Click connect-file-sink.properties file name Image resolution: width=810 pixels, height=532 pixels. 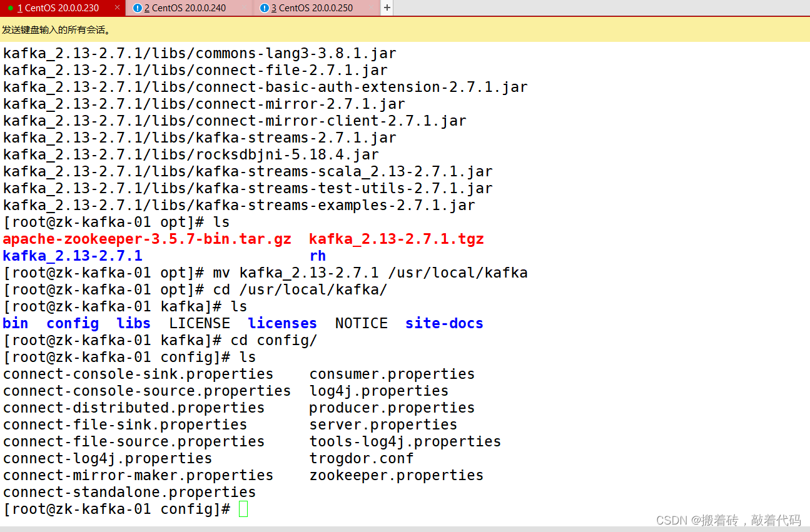(x=125, y=425)
